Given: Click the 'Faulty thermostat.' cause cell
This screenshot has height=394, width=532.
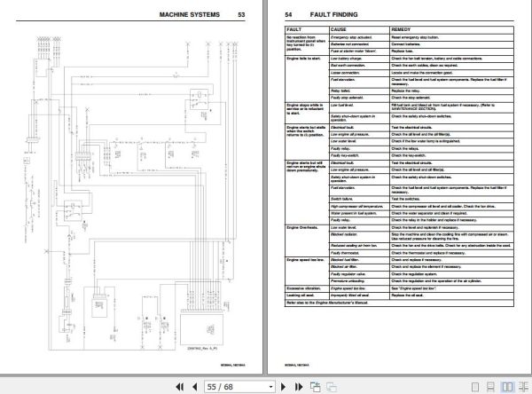Looking at the screenshot, I should tap(359, 253).
